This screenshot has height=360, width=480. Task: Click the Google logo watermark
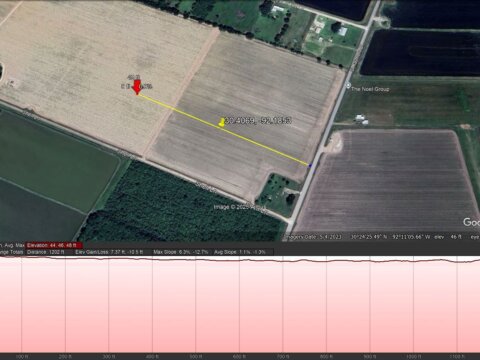pos(471,222)
